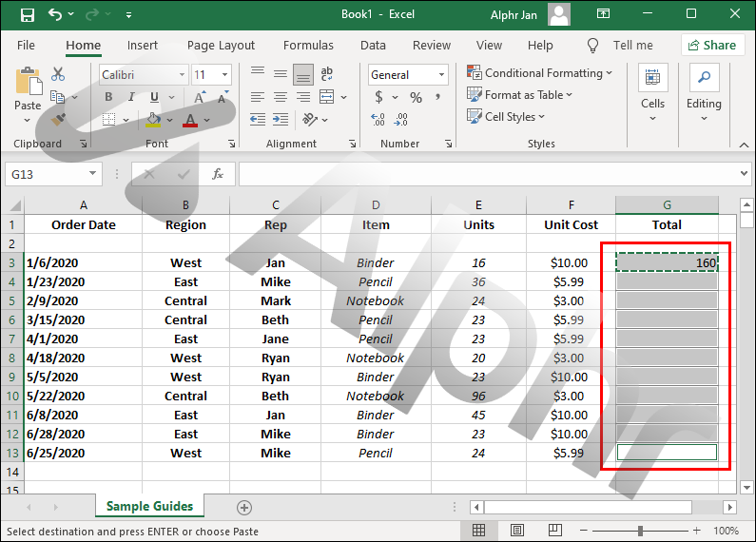
Task: Click the Insert Function fx icon
Action: 218,174
